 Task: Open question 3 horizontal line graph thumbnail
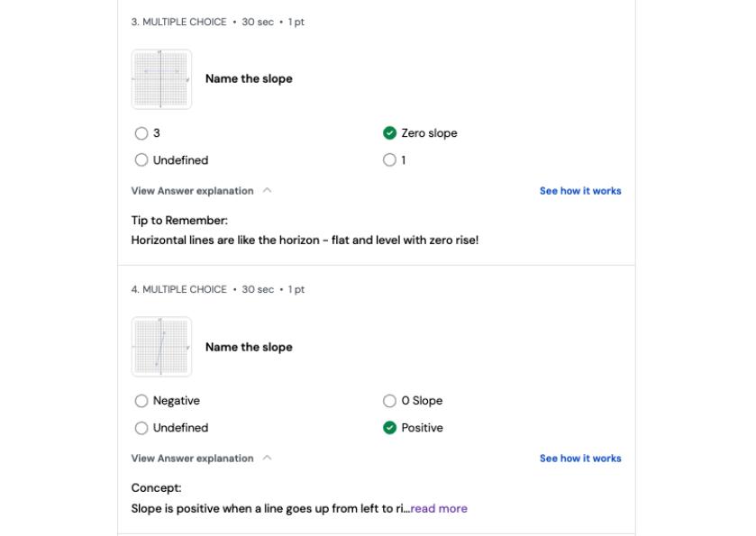coord(161,79)
